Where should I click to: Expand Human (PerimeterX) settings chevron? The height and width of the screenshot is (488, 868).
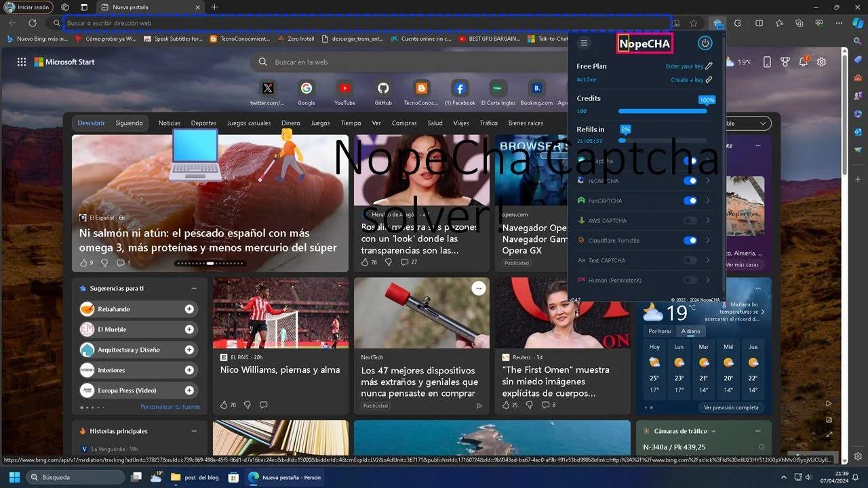(708, 280)
